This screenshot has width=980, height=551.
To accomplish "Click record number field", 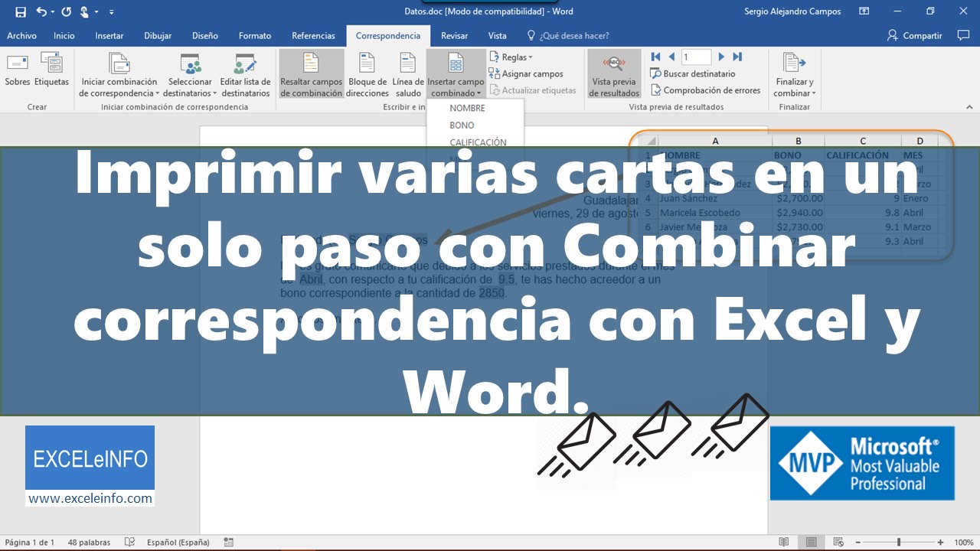I will [x=696, y=57].
